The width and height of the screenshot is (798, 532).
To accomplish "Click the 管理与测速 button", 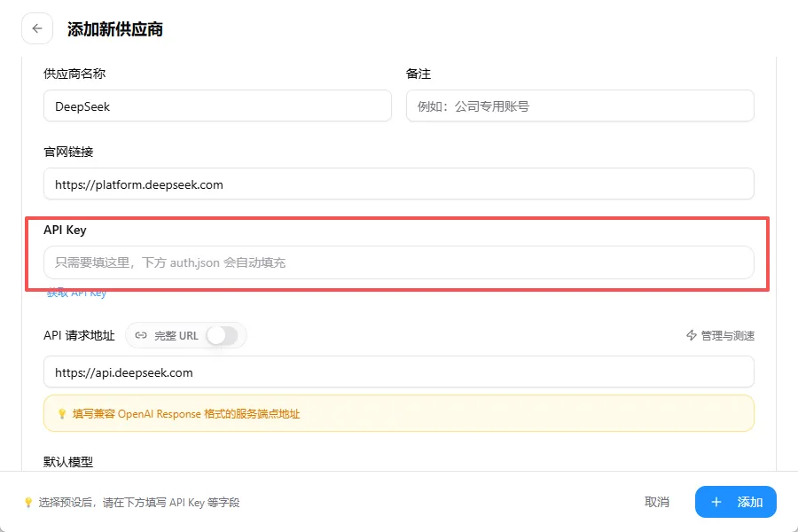I will point(720,335).
